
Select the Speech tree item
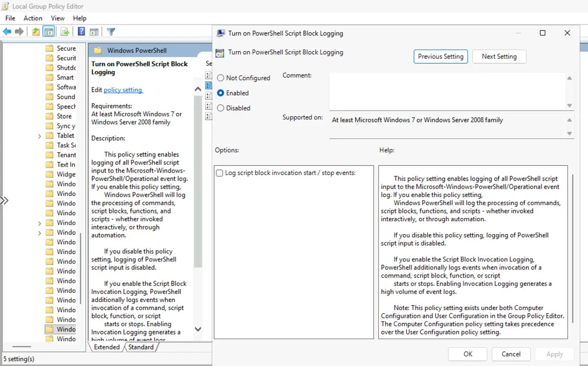(66, 106)
